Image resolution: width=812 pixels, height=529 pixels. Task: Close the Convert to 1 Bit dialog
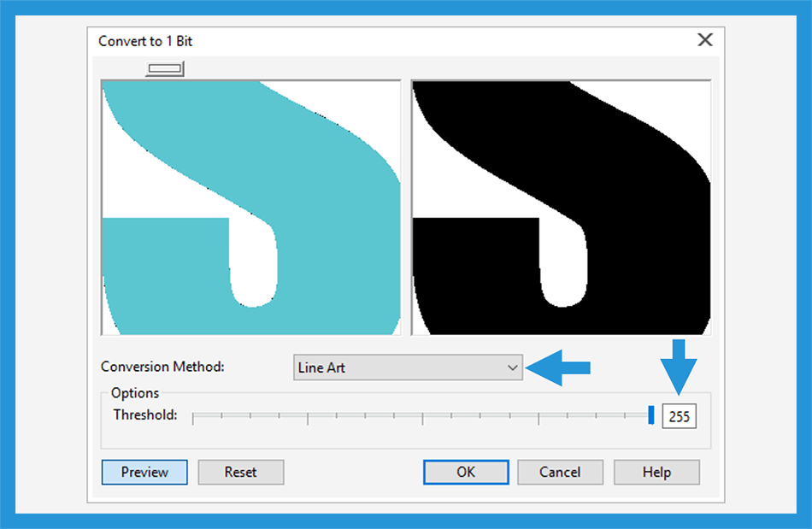pyautogui.click(x=705, y=40)
